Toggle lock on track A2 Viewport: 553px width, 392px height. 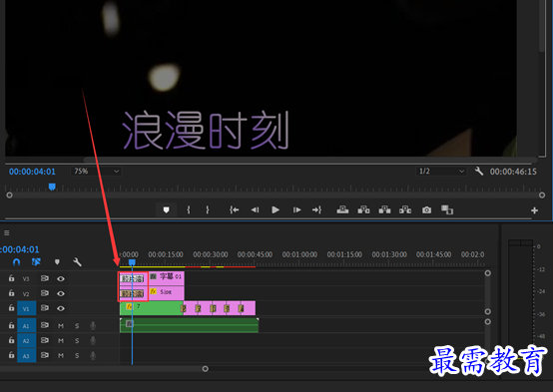coord(12,340)
